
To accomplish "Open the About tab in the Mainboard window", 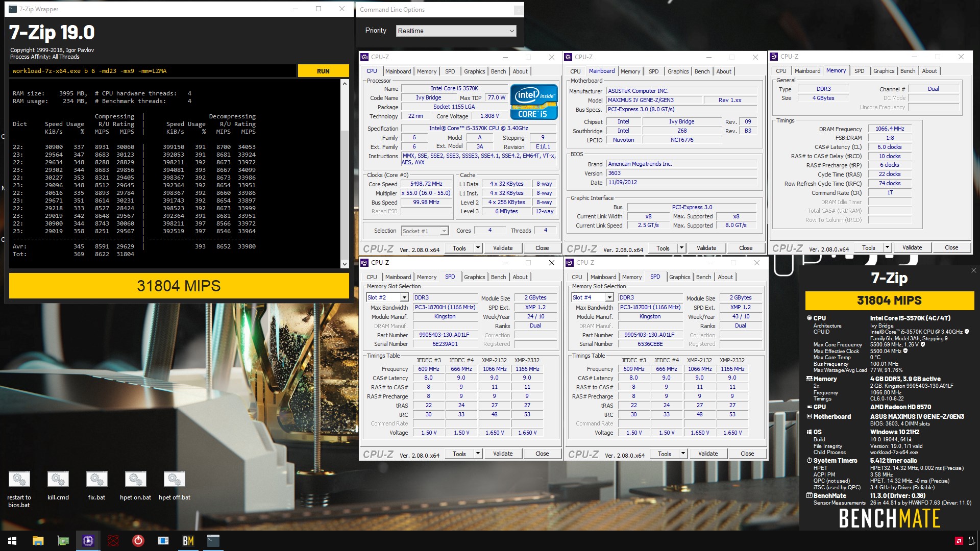I will 723,71.
